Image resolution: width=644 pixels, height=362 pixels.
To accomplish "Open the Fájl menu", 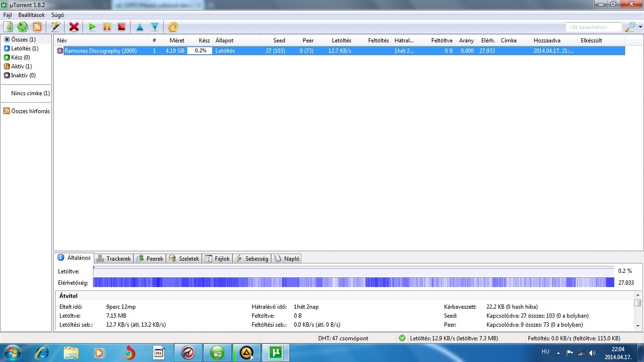I will tap(8, 15).
